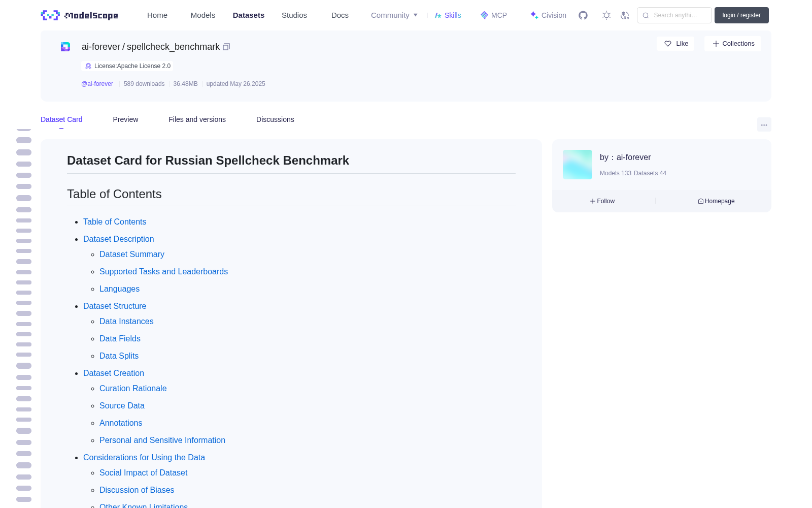This screenshot has height=508, width=812.
Task: Jump to Dataset Creation section
Action: click(x=114, y=373)
